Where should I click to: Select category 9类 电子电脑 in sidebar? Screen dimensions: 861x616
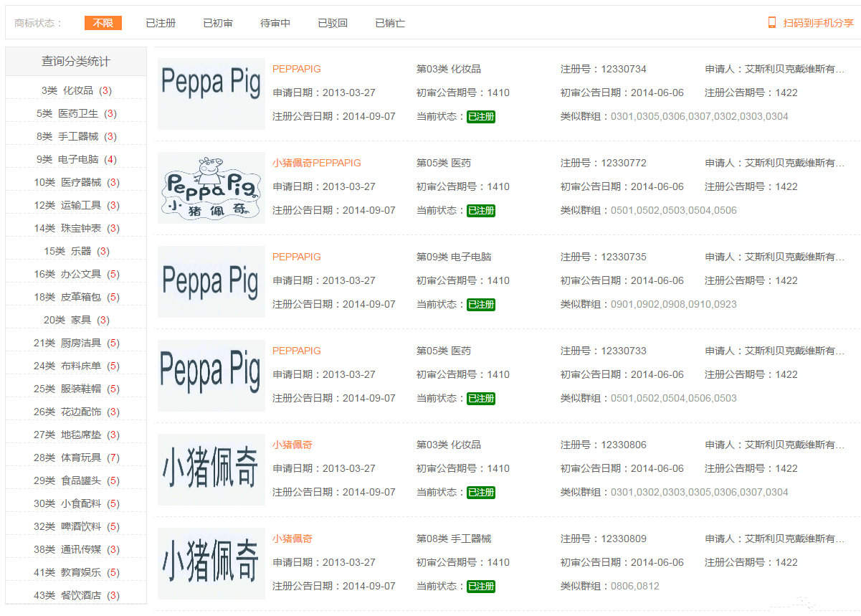(x=76, y=159)
